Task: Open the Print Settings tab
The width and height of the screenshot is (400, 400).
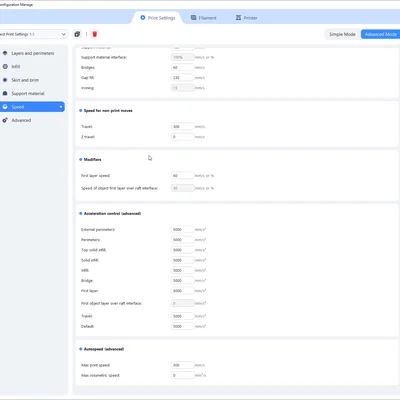Action: tap(157, 18)
